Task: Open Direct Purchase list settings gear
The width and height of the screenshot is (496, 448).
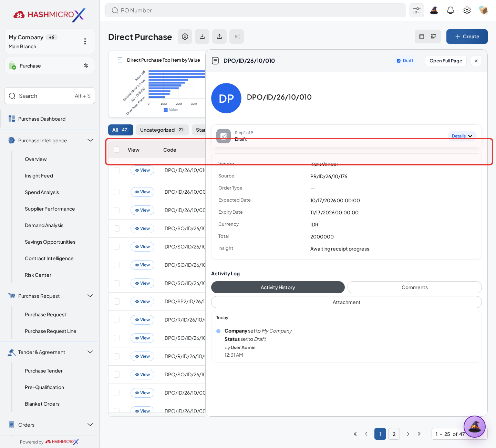Action: click(185, 37)
